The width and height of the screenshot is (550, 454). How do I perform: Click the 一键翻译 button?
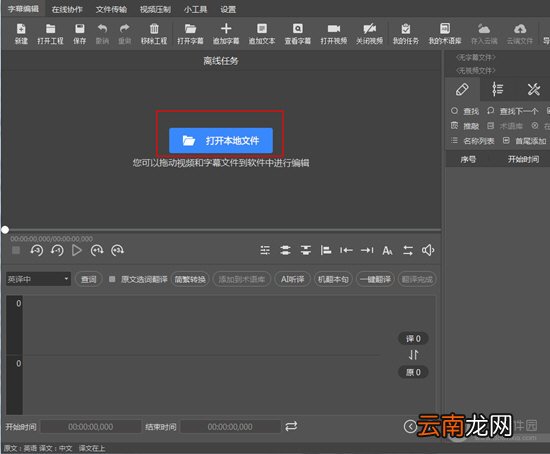pos(375,279)
